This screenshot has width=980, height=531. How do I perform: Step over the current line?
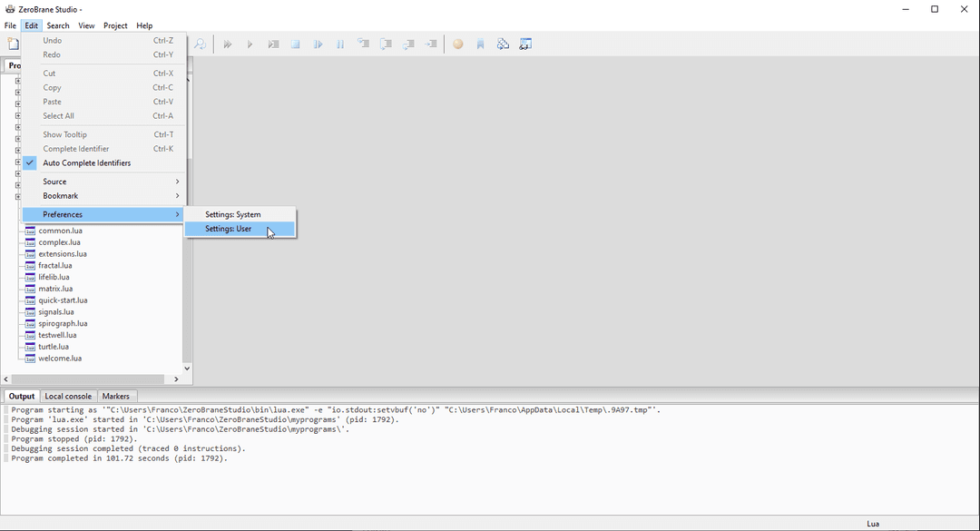pyautogui.click(x=386, y=44)
